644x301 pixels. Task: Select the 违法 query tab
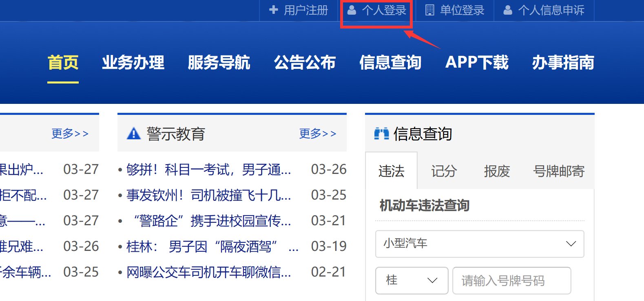392,171
